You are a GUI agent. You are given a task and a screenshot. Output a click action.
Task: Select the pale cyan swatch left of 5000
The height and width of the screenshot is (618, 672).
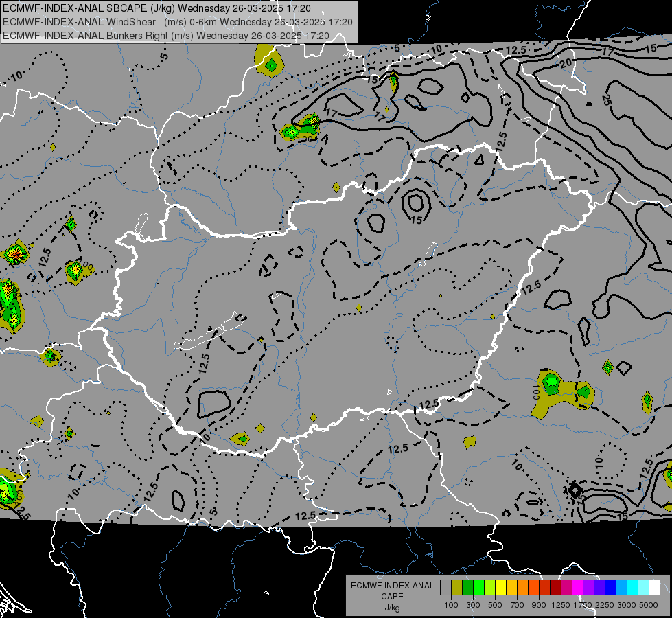[644, 587]
